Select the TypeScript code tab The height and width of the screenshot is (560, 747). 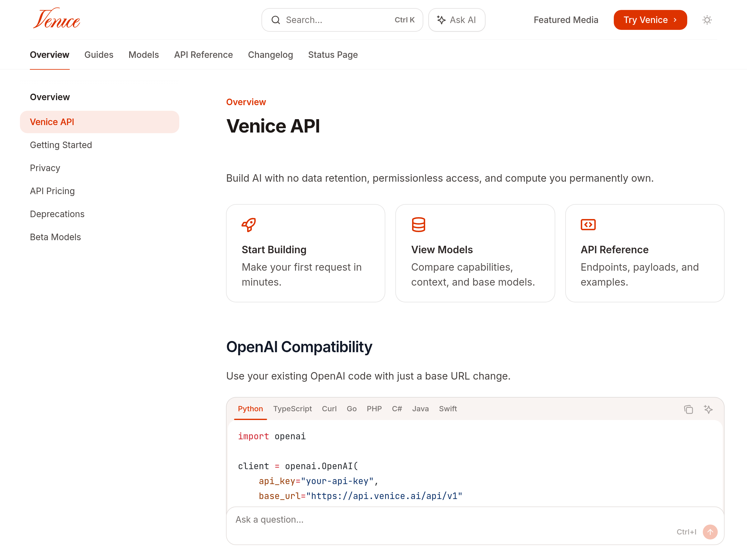pyautogui.click(x=293, y=409)
